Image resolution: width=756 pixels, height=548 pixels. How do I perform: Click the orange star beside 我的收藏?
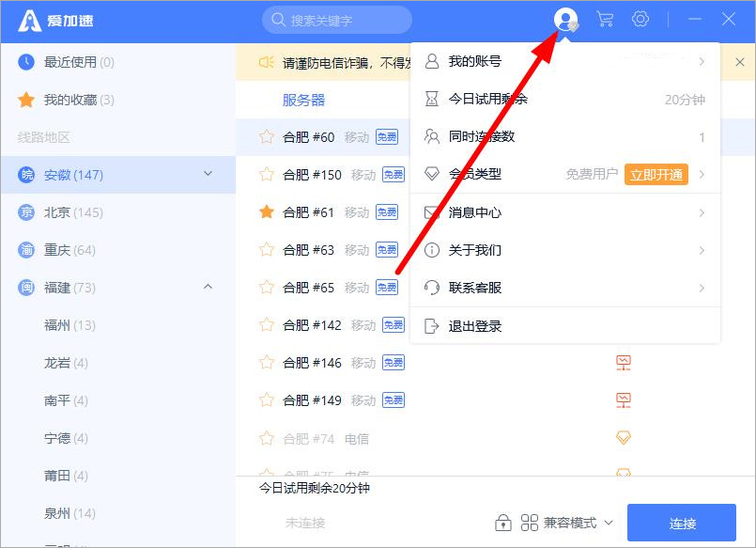(26, 100)
